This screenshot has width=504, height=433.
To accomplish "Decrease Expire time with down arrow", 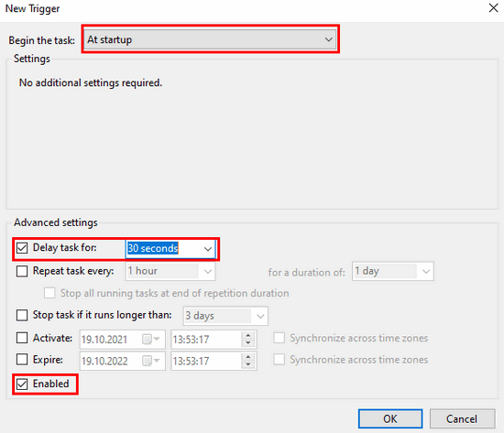I will pos(248,364).
